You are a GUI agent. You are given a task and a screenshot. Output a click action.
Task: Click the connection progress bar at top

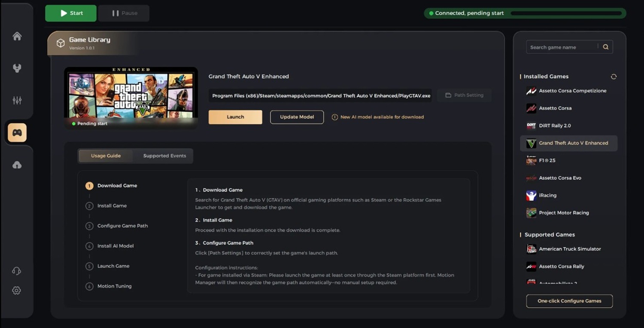pyautogui.click(x=566, y=13)
